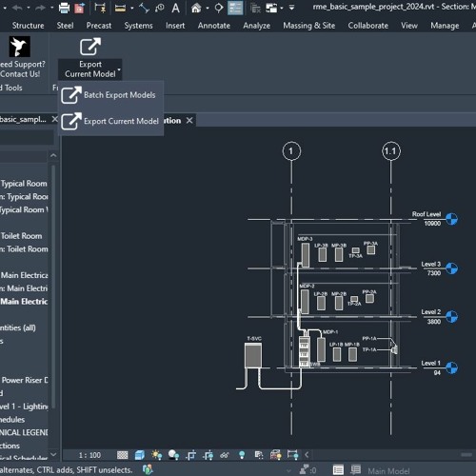476x476 pixels.
Task: Click the red Export PDF icon
Action: click(79, 8)
